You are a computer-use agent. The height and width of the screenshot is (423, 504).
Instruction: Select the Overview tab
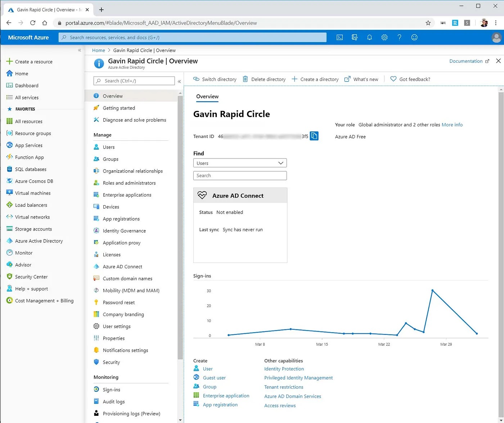(207, 96)
